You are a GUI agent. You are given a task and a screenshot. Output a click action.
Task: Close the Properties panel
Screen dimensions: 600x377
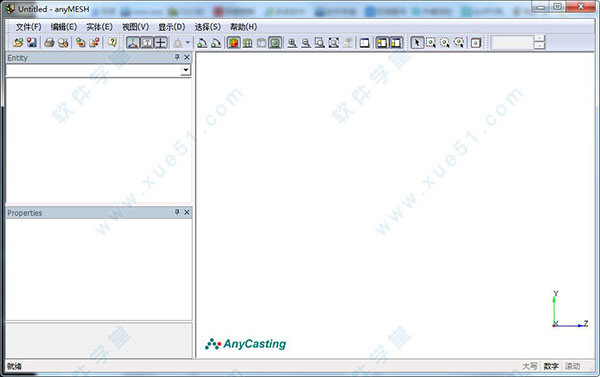click(x=187, y=212)
